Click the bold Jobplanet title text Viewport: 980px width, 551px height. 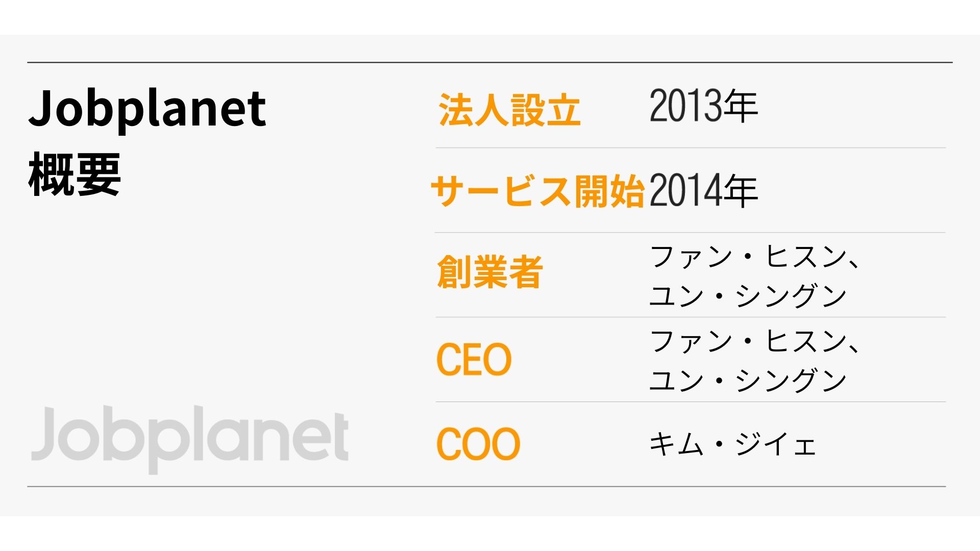coord(147,109)
